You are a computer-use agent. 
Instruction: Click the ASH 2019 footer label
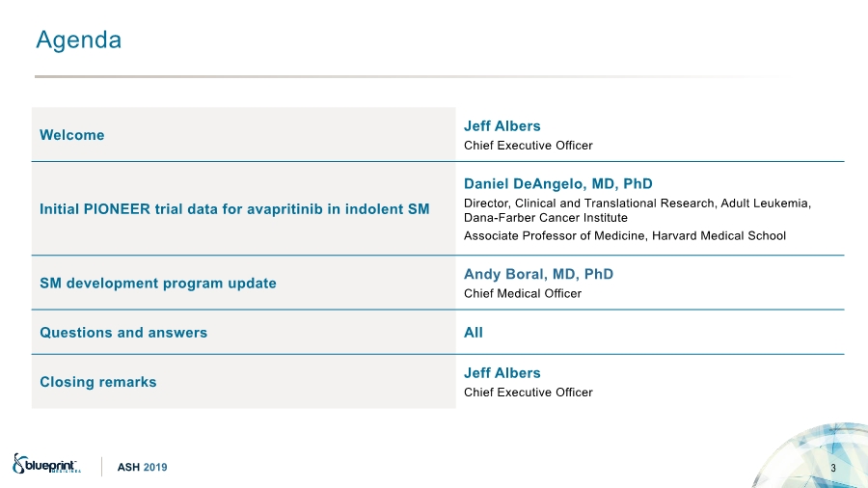click(143, 467)
